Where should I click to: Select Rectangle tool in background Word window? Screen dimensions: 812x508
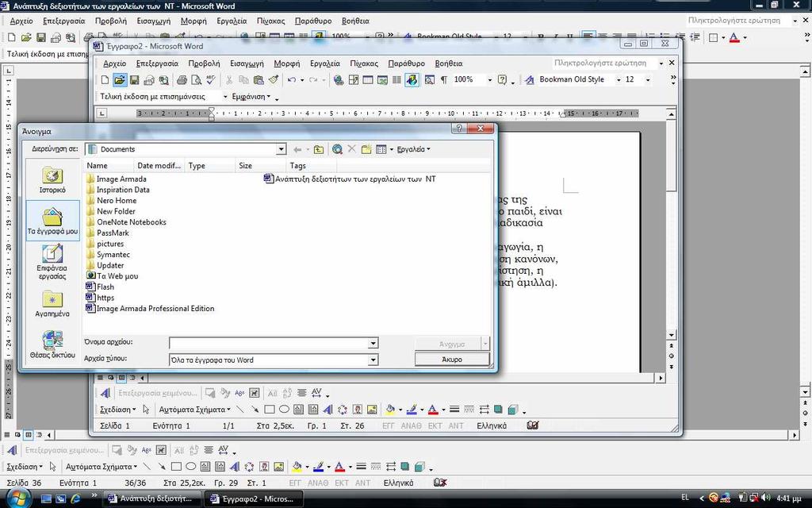tap(176, 467)
